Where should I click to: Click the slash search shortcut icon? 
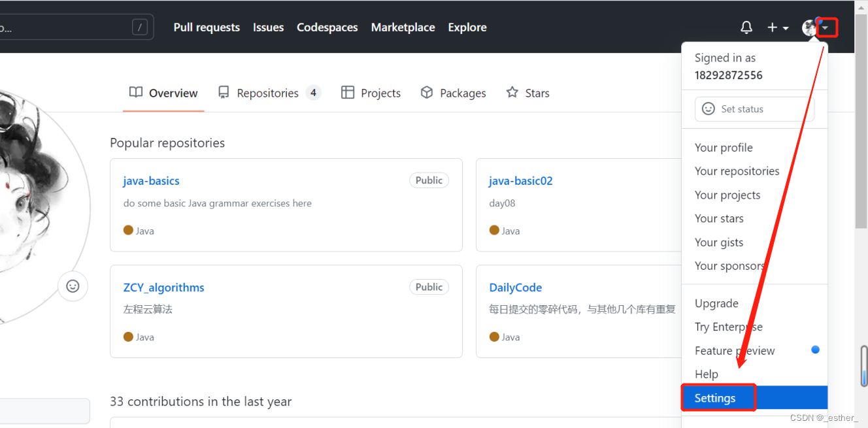click(x=139, y=27)
